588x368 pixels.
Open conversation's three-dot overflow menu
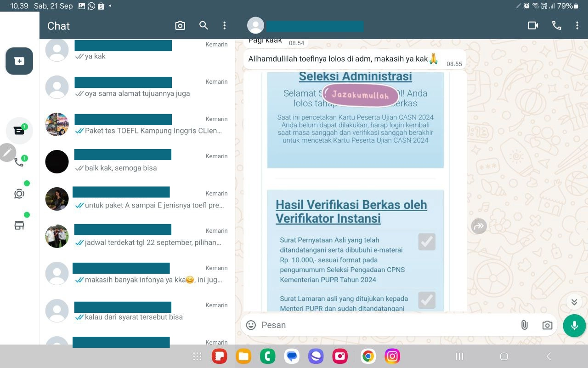577,26
